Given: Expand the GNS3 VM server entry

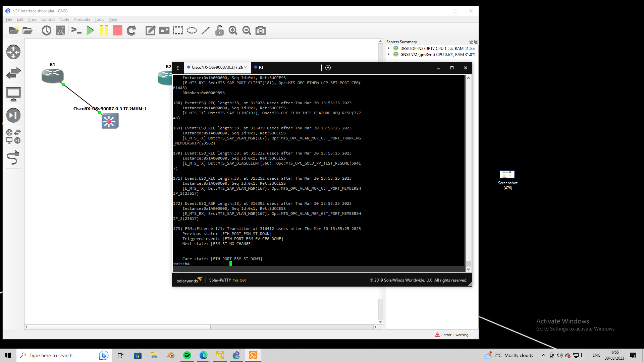Looking at the screenshot, I should tap(389, 54).
